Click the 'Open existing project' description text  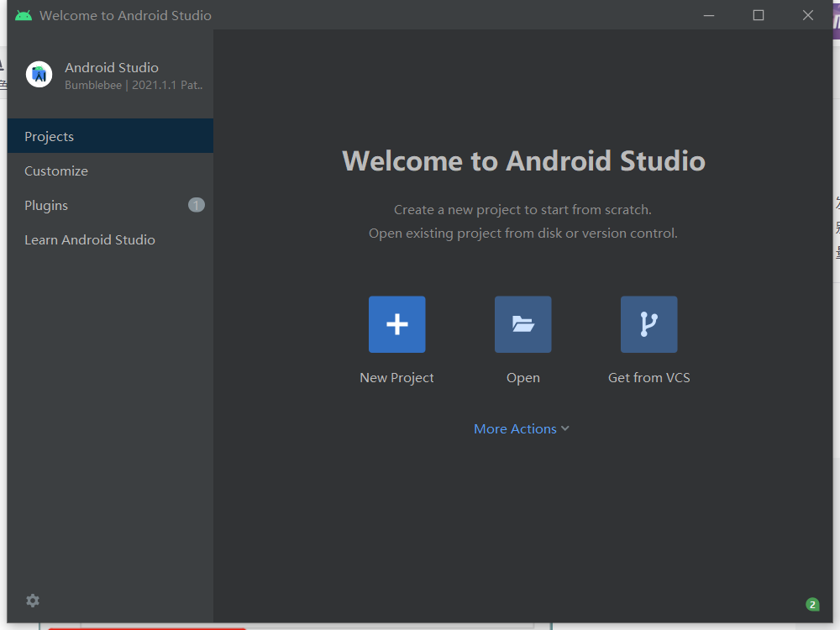522,233
